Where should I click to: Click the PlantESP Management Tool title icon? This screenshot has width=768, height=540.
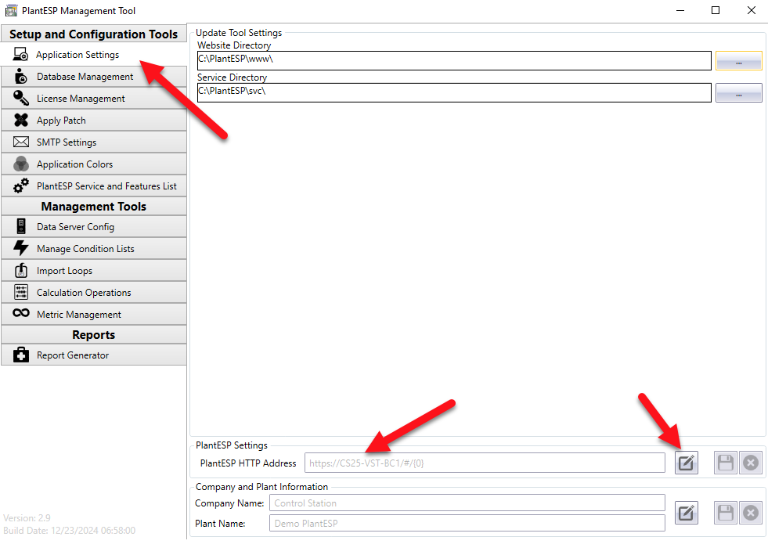11,10
